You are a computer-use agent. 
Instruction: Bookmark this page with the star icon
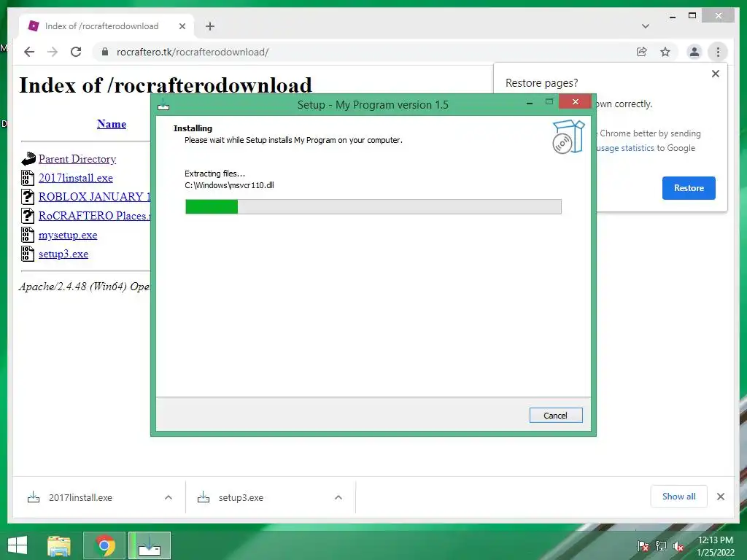tap(665, 52)
